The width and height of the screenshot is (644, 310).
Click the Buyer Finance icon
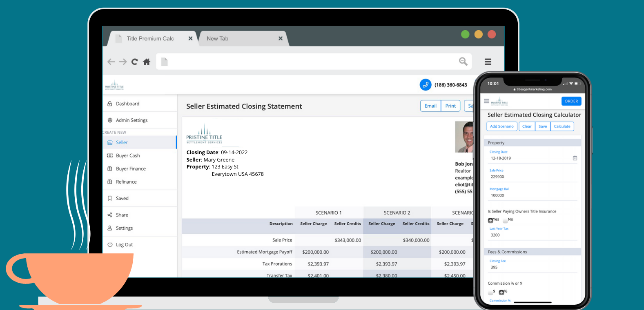109,168
